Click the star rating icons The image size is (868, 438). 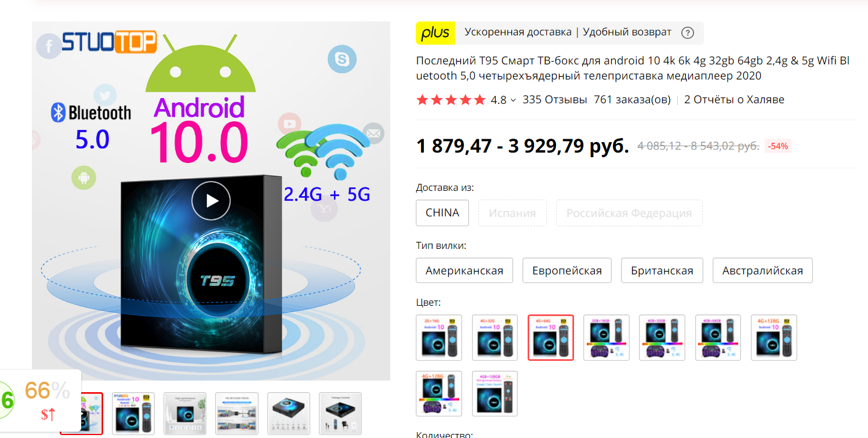451,100
